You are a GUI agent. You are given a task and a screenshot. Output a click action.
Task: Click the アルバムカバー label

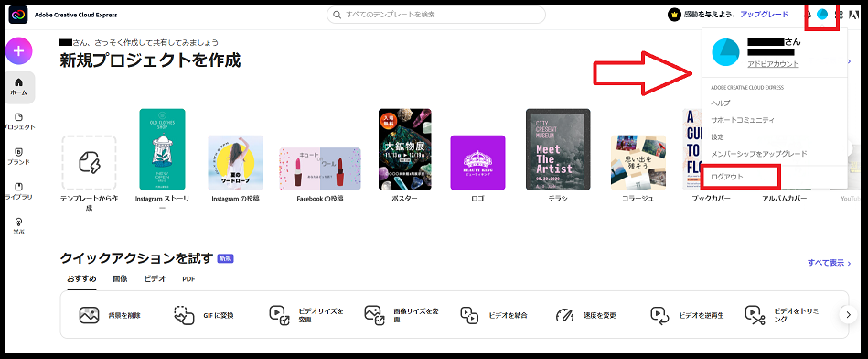tap(784, 199)
